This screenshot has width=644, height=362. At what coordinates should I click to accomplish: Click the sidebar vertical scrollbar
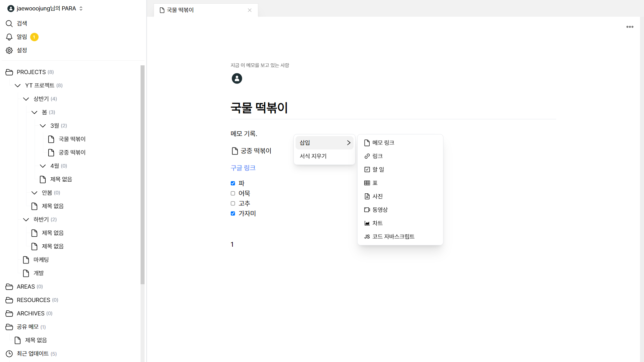pos(142,174)
